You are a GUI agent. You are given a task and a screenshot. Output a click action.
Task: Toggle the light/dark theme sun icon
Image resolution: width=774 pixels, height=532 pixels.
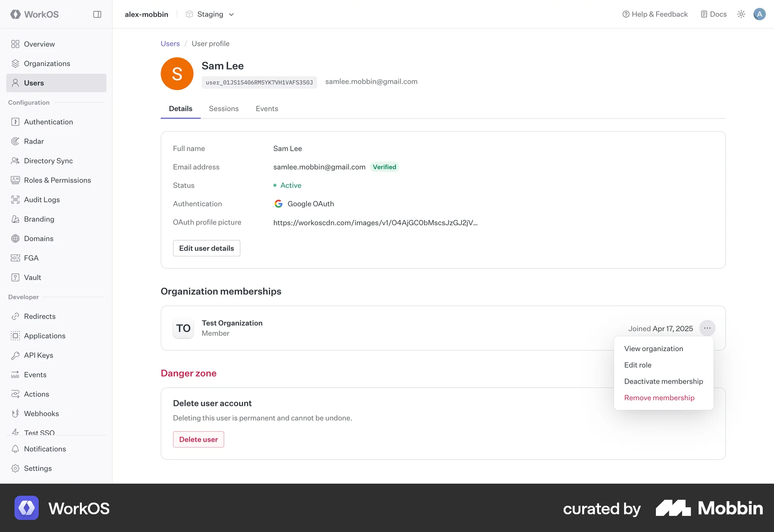click(741, 14)
